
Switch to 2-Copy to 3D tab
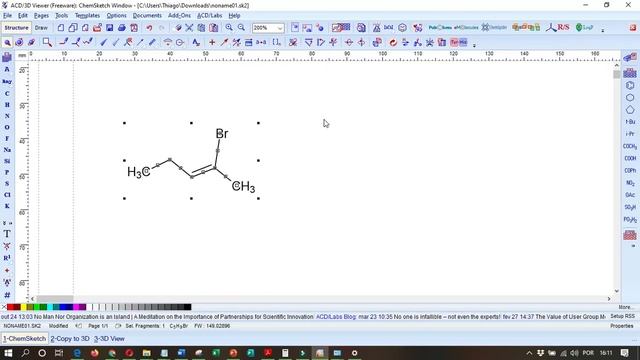70,339
